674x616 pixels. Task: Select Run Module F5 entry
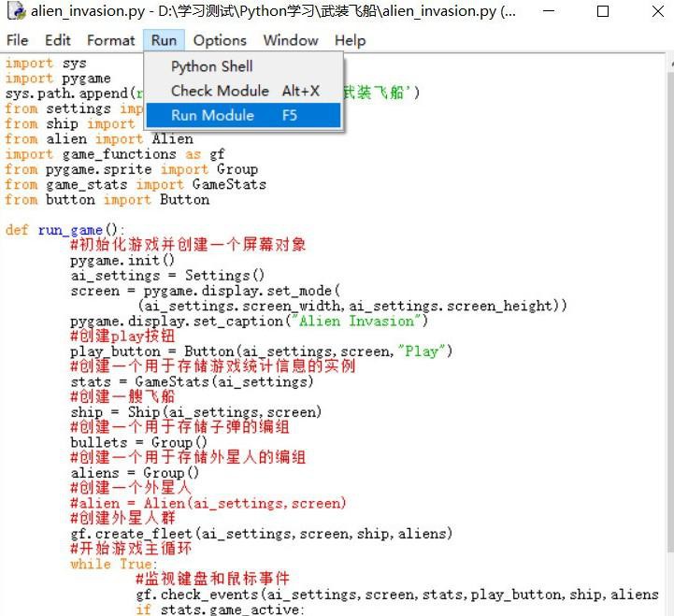tap(243, 115)
